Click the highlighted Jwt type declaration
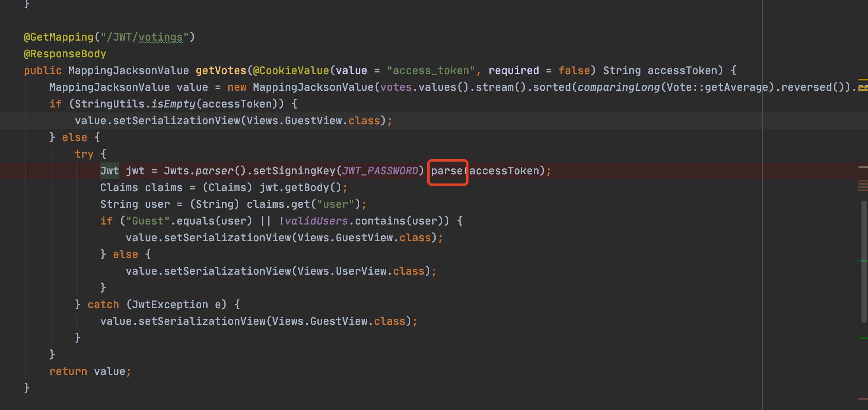Screen dimensions: 868x410 tap(109, 171)
